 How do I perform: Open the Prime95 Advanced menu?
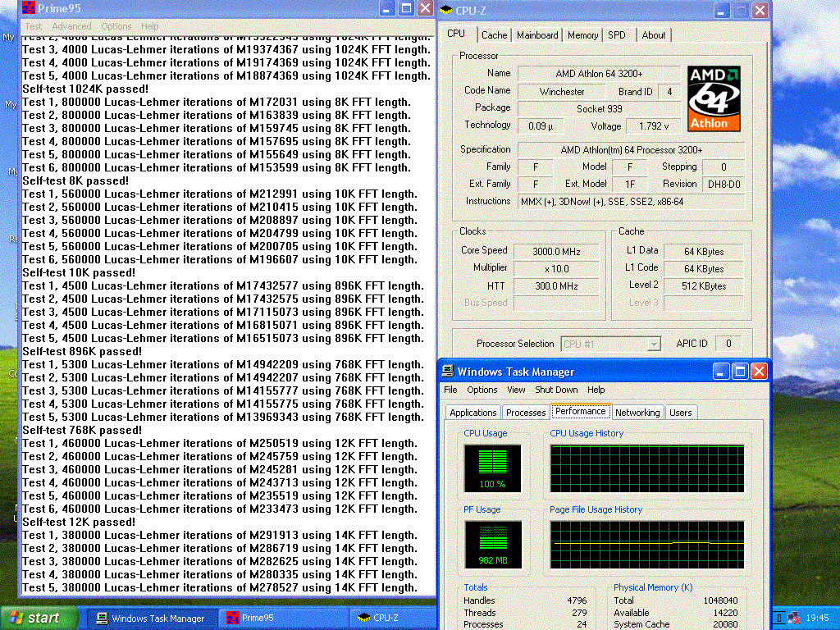pos(71,26)
